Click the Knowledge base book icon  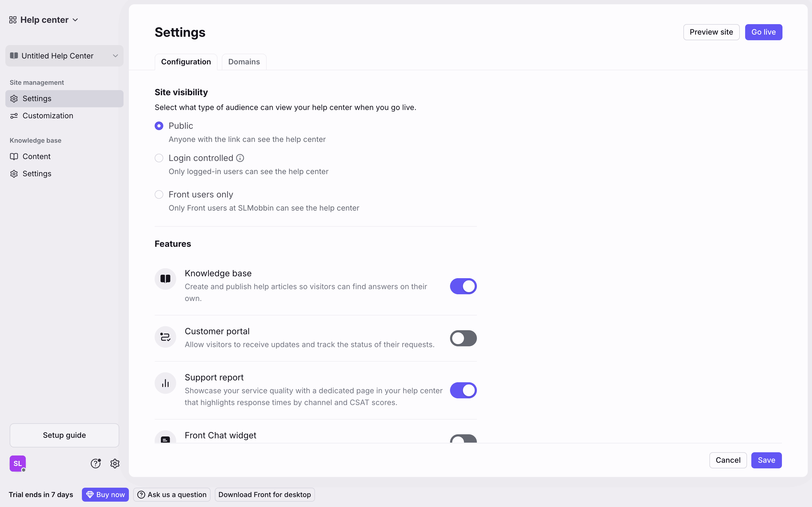[165, 279]
